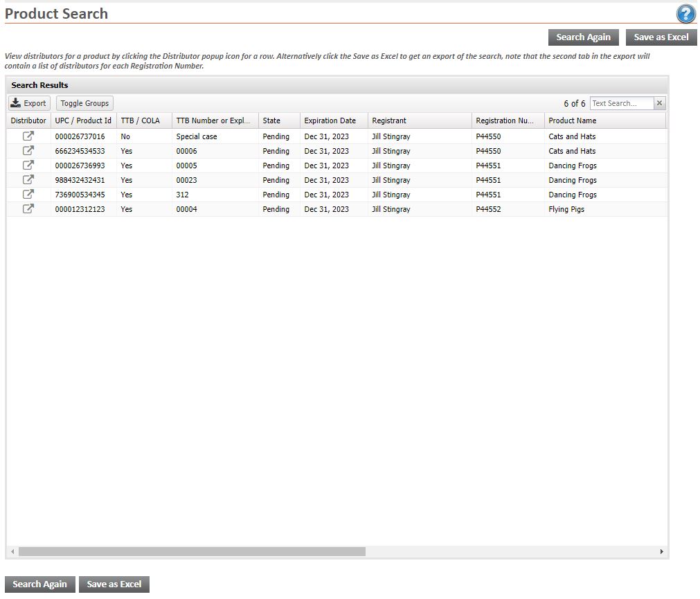The image size is (700, 599).
Task: Sort by Registration Nu... column header
Action: pos(508,120)
